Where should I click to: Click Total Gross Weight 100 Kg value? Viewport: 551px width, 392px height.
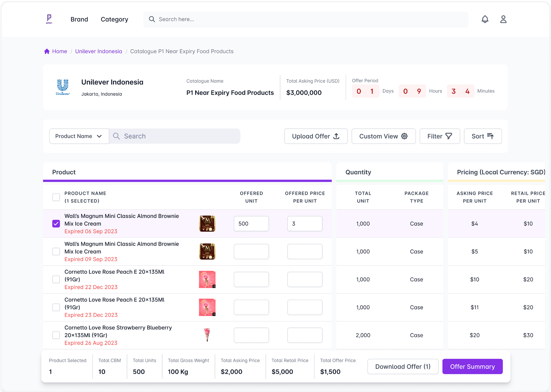[178, 372]
